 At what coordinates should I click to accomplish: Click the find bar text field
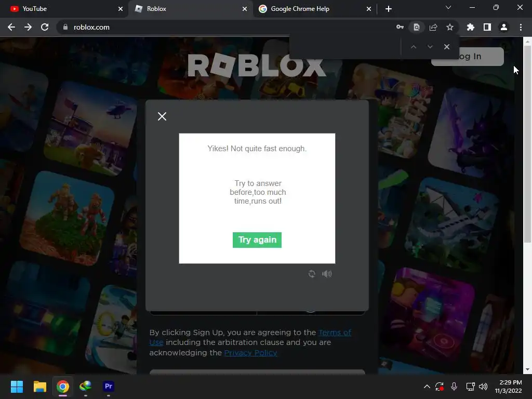point(346,47)
